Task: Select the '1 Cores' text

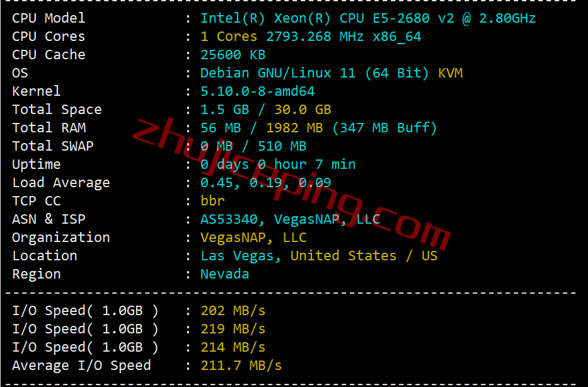Action: click(x=229, y=37)
